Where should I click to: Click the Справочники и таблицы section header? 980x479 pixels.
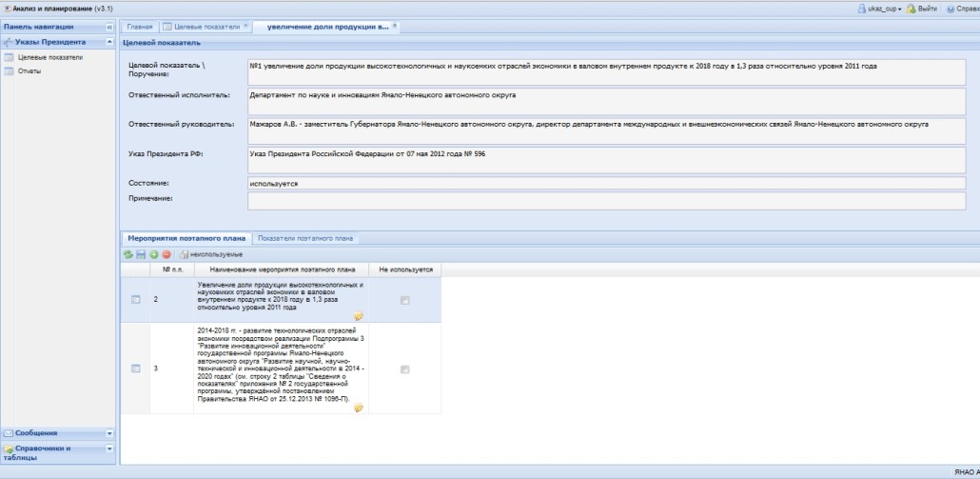click(x=58, y=452)
